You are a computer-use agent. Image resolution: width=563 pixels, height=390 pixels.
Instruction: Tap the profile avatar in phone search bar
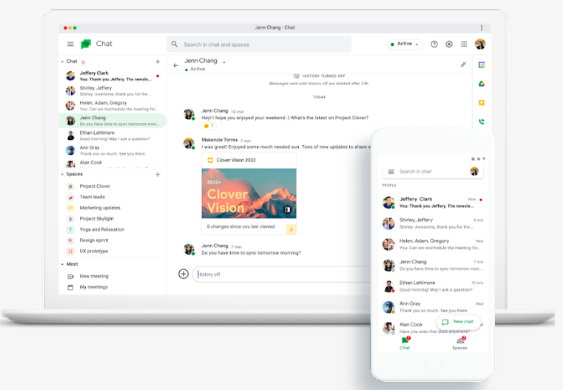(x=474, y=171)
